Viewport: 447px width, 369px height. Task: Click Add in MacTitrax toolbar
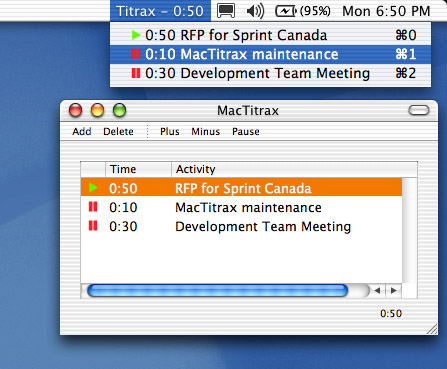(82, 132)
